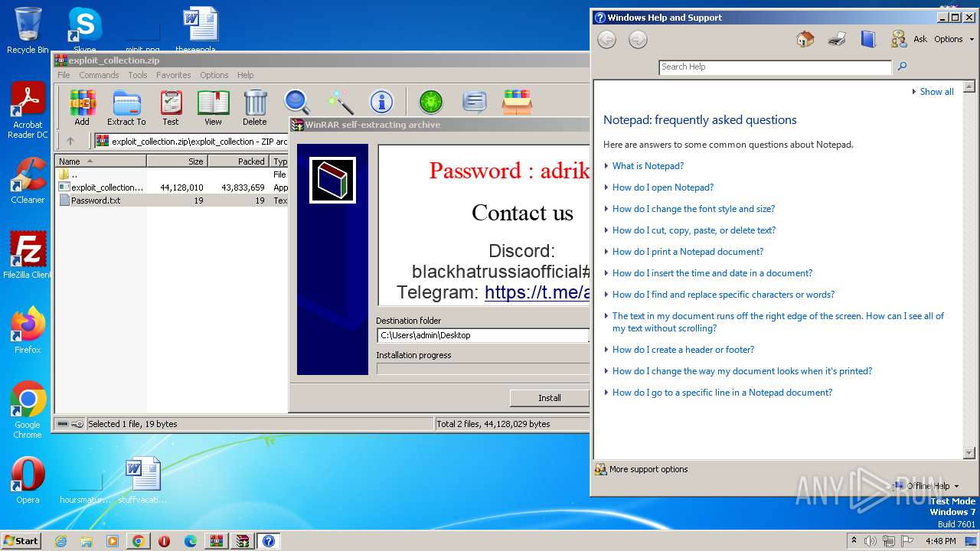This screenshot has height=551, width=980.
Task: Click the SFX box toolbar icon
Action: coord(517,102)
